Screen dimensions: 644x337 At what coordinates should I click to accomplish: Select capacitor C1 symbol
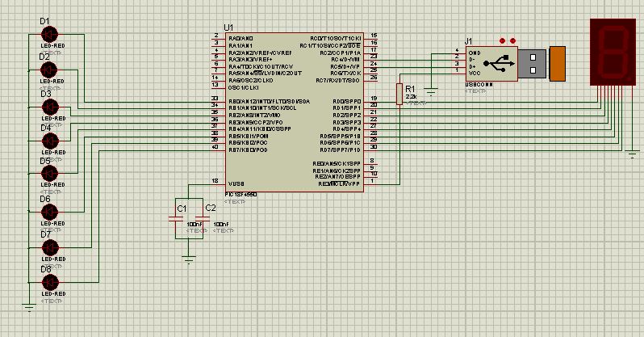[176, 219]
